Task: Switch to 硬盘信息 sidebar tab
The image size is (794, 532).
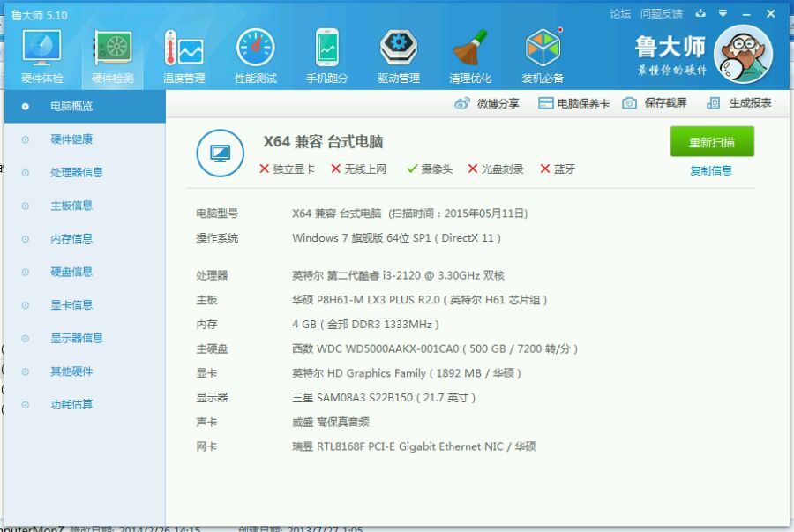Action: (71, 272)
